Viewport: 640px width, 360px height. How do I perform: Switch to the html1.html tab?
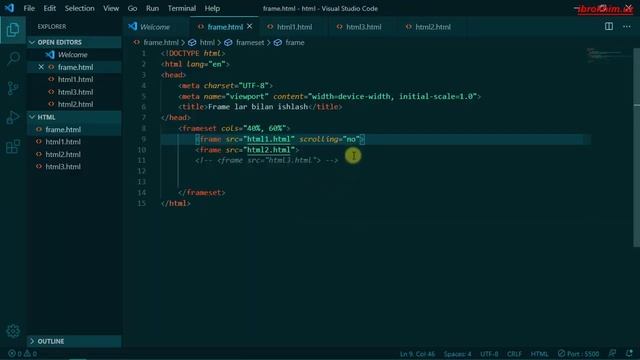tap(294, 27)
